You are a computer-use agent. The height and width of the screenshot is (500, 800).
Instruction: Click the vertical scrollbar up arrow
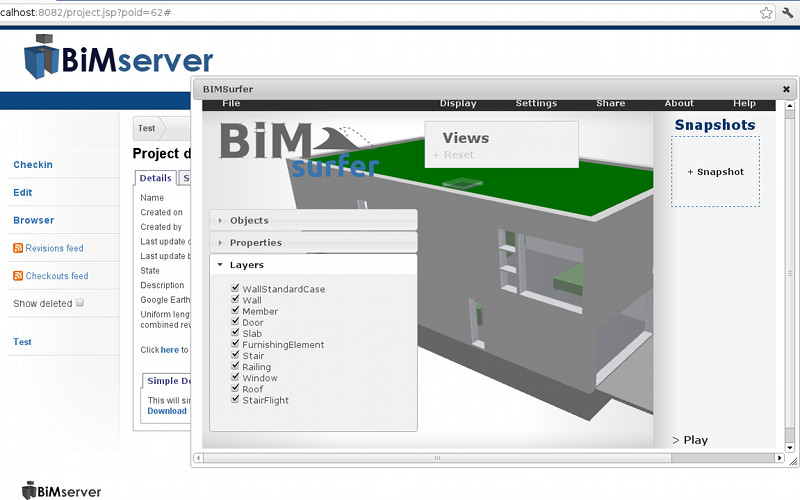(x=790, y=106)
